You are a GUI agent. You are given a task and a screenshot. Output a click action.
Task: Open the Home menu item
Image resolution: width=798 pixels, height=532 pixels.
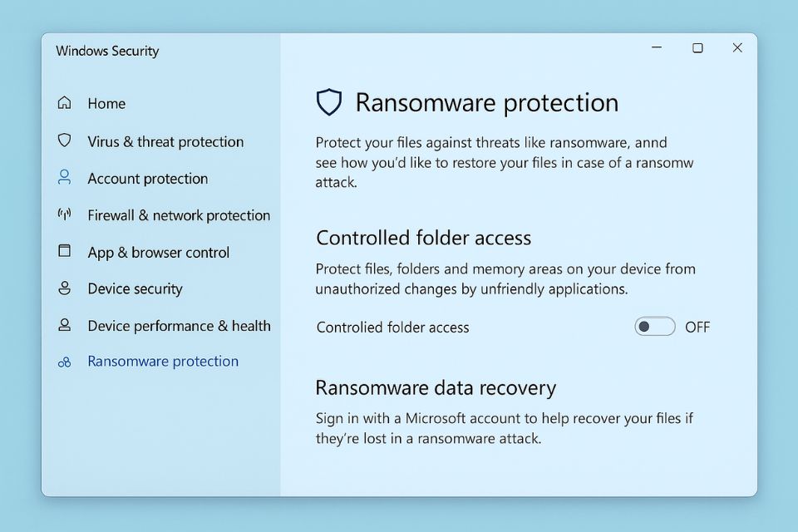[106, 104]
